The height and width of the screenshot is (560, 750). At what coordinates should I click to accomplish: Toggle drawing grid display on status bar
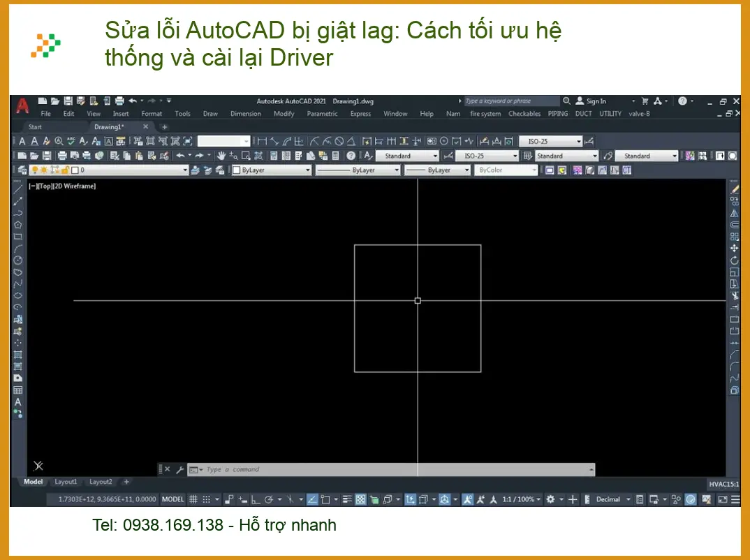pos(193,499)
